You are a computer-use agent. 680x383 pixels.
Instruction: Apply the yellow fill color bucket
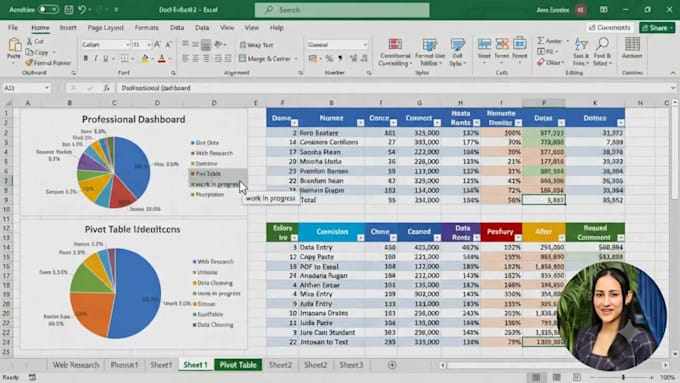(x=145, y=59)
